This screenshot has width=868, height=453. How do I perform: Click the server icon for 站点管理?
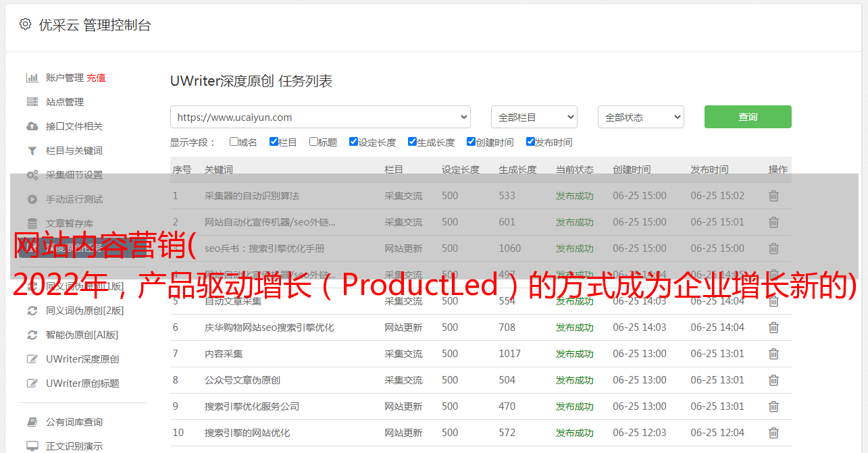(x=32, y=102)
